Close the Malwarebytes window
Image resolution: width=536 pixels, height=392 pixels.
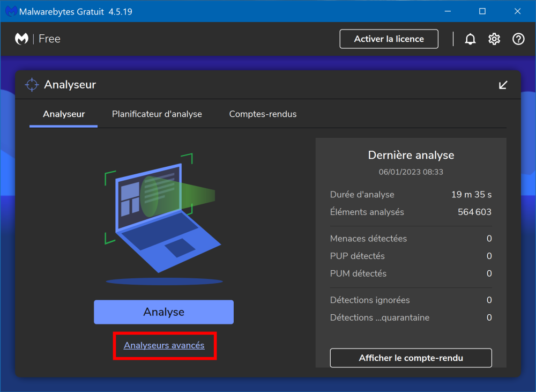(x=518, y=11)
